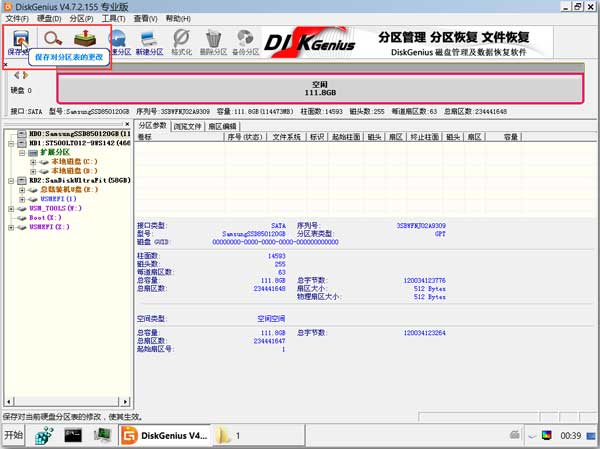Expand the USBEFI(1) node
This screenshot has height=449, width=600.
22,199
